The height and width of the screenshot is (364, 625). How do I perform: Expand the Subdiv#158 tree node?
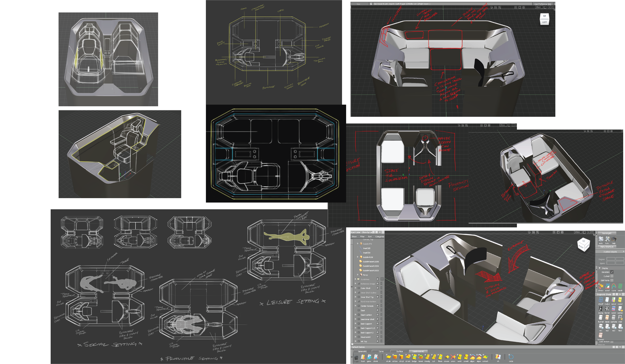coord(357,257)
